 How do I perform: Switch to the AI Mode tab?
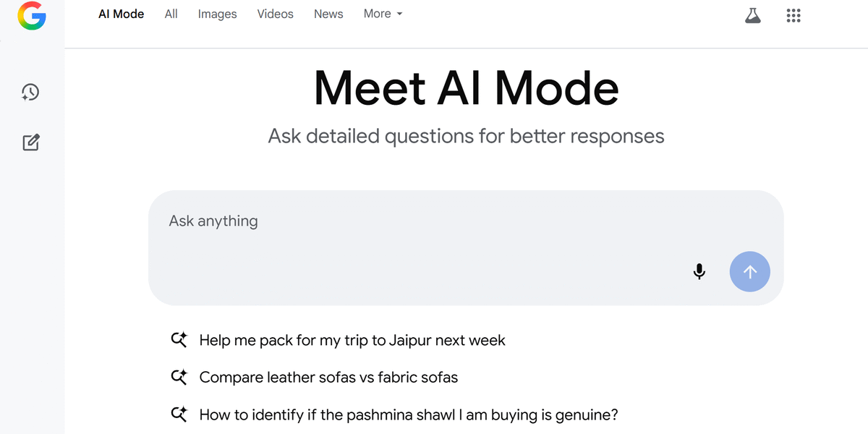coord(121,14)
